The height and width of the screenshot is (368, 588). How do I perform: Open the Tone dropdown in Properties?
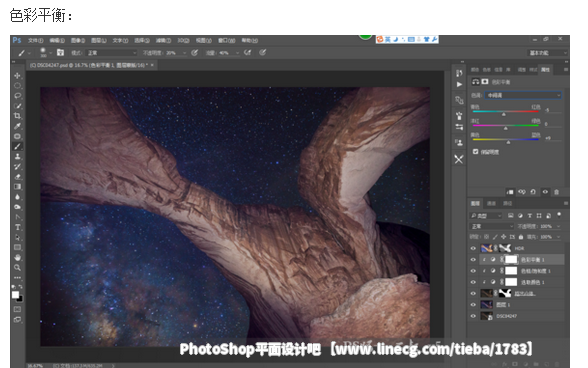pos(524,95)
